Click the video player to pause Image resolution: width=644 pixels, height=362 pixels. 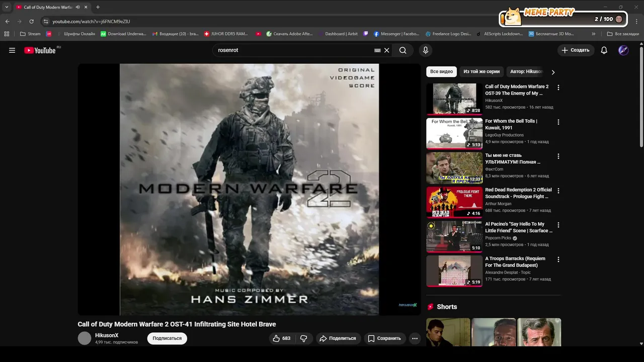pos(249,189)
